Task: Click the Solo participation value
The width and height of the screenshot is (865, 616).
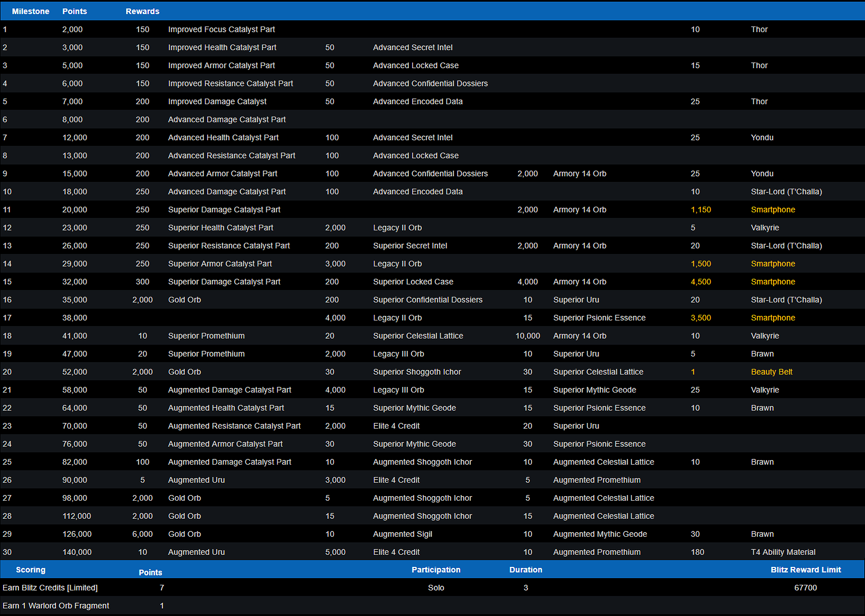Action: [x=436, y=588]
